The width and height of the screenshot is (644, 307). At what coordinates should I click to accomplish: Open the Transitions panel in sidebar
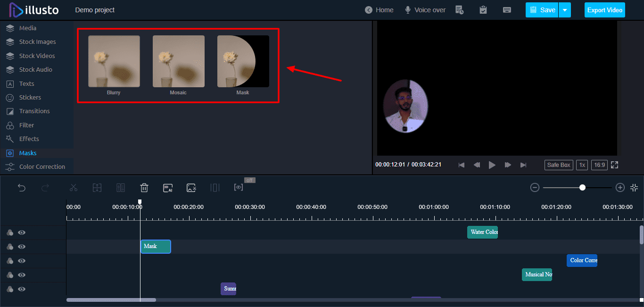[34, 111]
